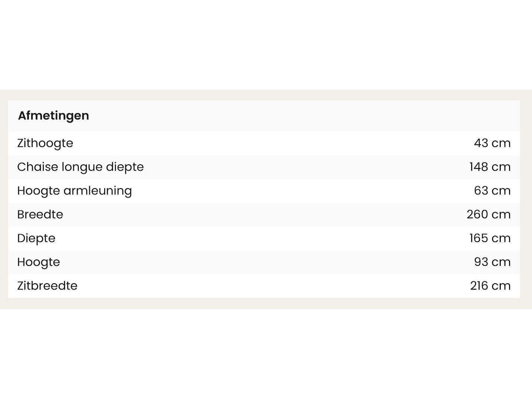Click the white space above the dimensions panel

click(x=266, y=45)
